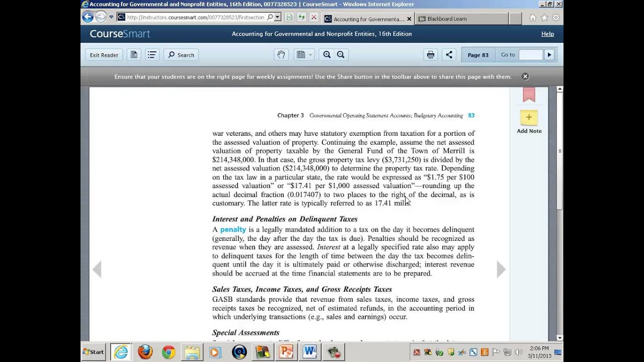Go to the next page arrow
The image size is (644, 362).
tap(501, 269)
